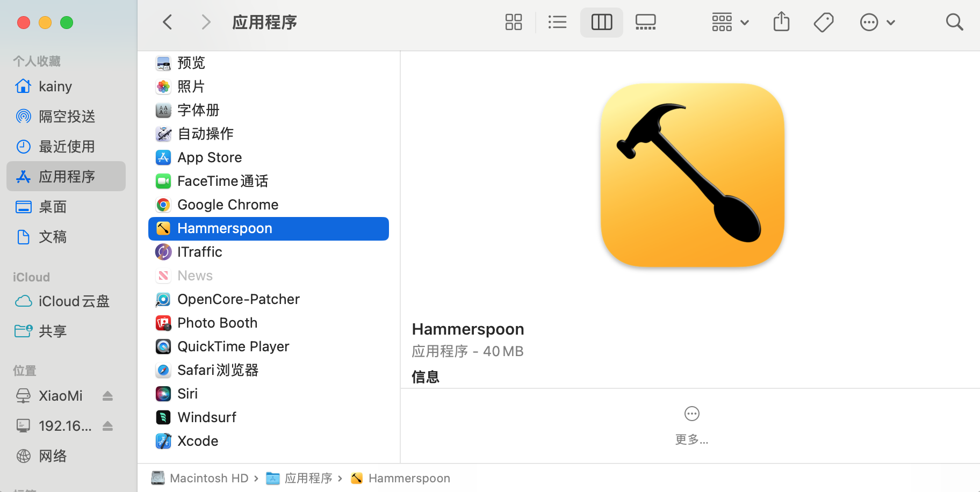Click the Search icon in the toolbar

click(955, 22)
